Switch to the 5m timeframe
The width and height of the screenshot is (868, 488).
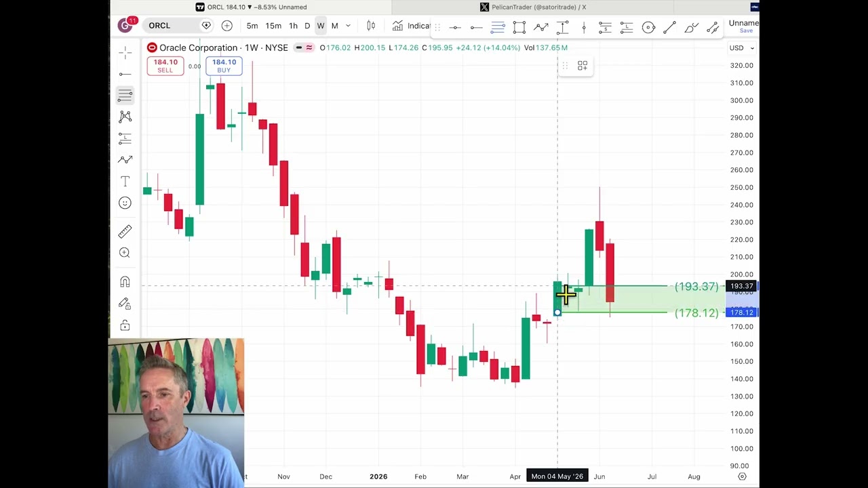[x=252, y=26]
